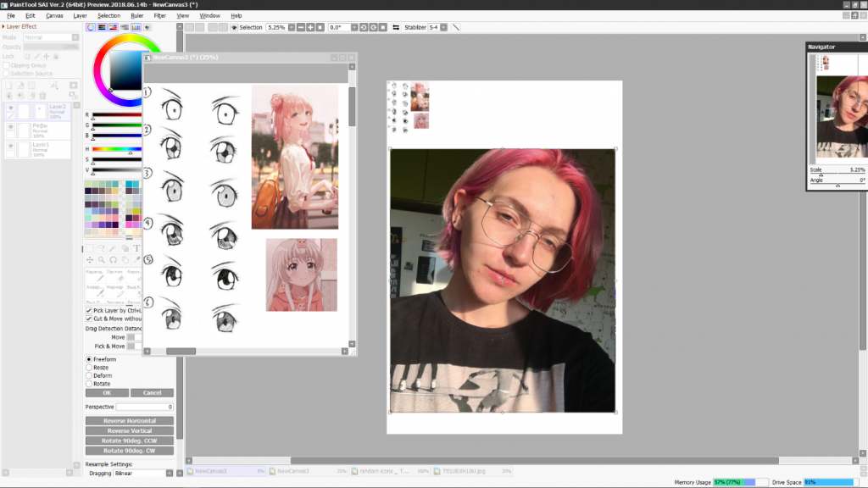Select the rectangular selection tool
Viewport: 868px width, 488px height.
[x=90, y=248]
